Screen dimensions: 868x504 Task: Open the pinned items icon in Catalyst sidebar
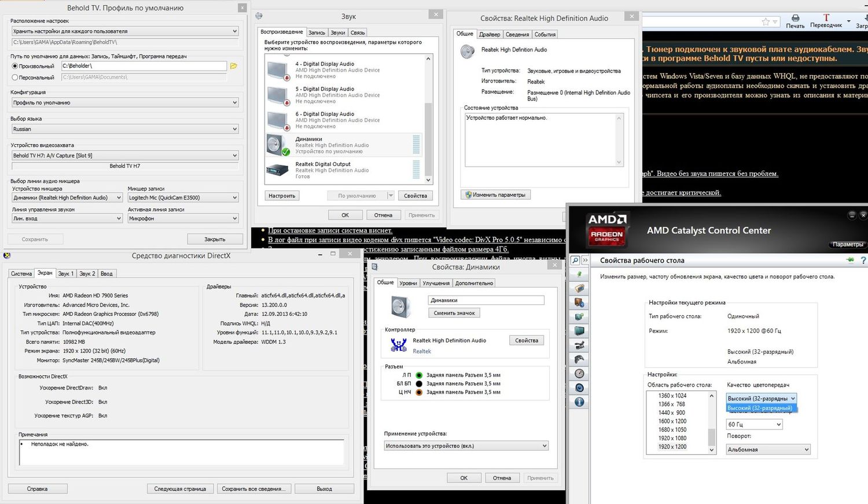point(579,274)
